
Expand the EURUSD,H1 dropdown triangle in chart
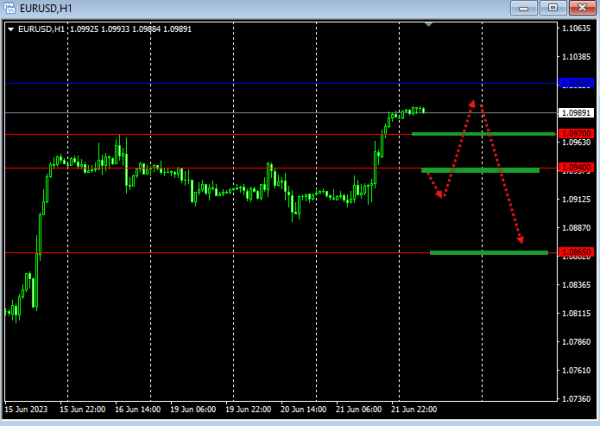pos(11,29)
